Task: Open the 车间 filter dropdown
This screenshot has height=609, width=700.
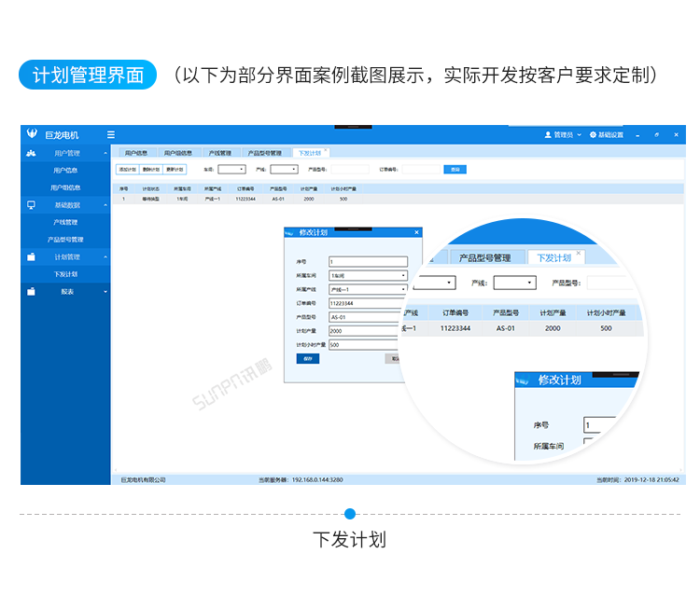Action: tap(231, 170)
